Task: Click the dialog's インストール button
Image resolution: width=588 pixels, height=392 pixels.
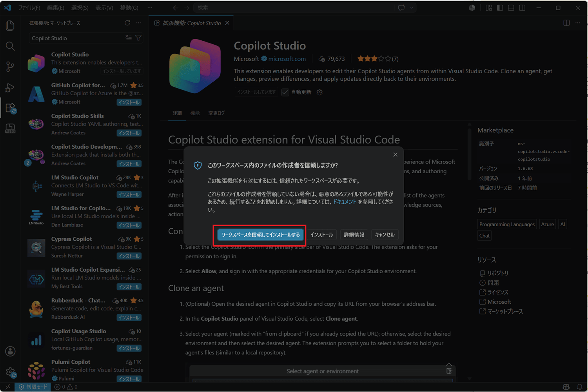Action: pyautogui.click(x=321, y=235)
